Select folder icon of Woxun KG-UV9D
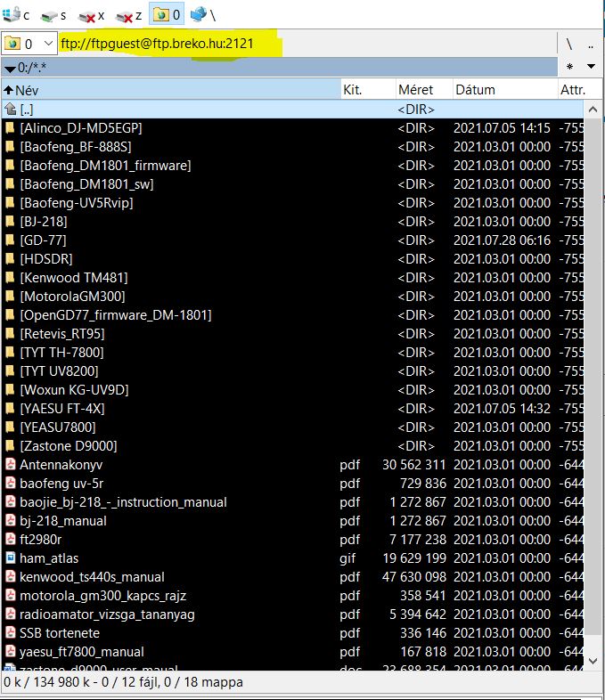The width and height of the screenshot is (605, 700). pos(10,390)
